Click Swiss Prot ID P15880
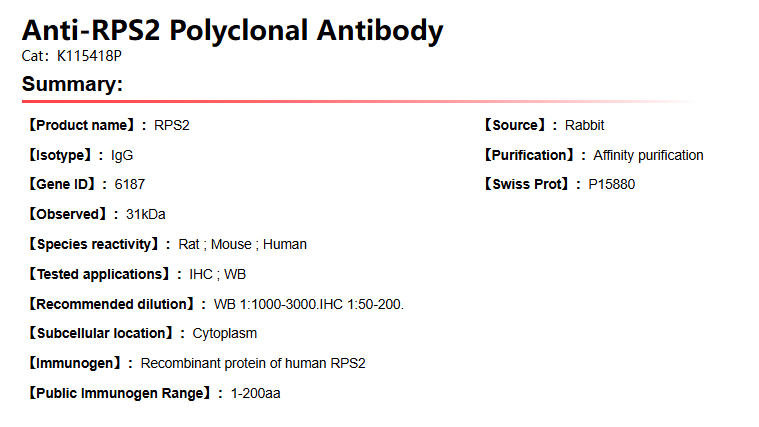This screenshot has width=759, height=427. click(611, 184)
